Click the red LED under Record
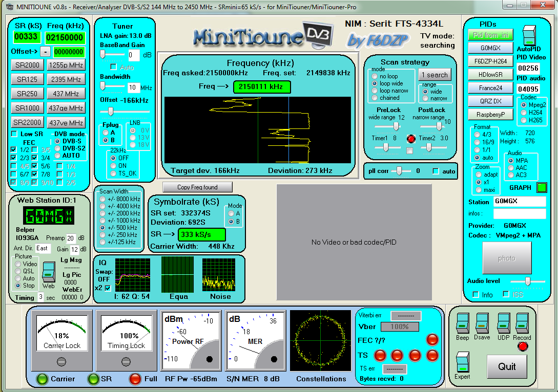This screenshot has height=392, width=558. pyautogui.click(x=523, y=346)
